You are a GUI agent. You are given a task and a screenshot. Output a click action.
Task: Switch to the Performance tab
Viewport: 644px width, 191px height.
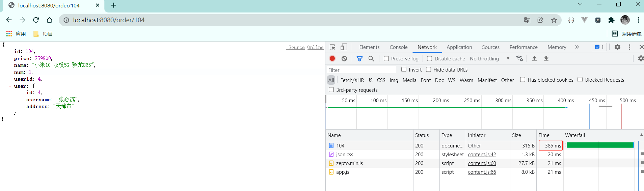coord(524,47)
